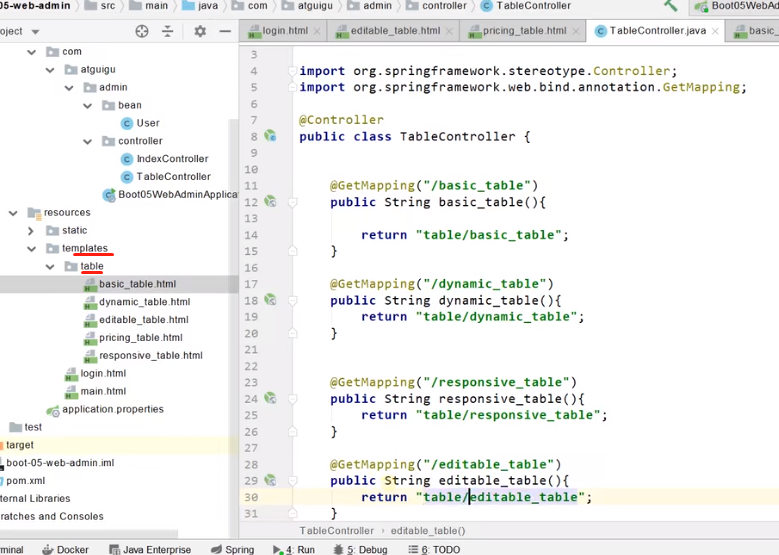Fold imports with line 4 fold marker
This screenshot has width=779, height=555.
point(292,71)
